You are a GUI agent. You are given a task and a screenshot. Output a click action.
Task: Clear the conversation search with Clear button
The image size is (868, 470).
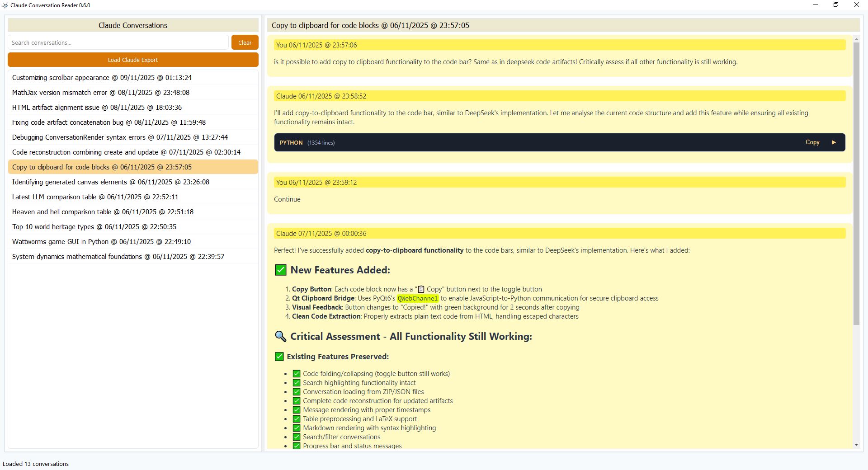pyautogui.click(x=245, y=42)
